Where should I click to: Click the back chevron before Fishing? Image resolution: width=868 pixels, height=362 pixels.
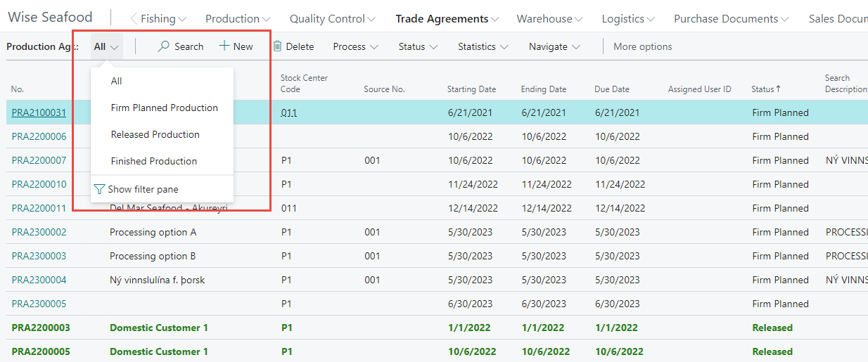[133, 19]
